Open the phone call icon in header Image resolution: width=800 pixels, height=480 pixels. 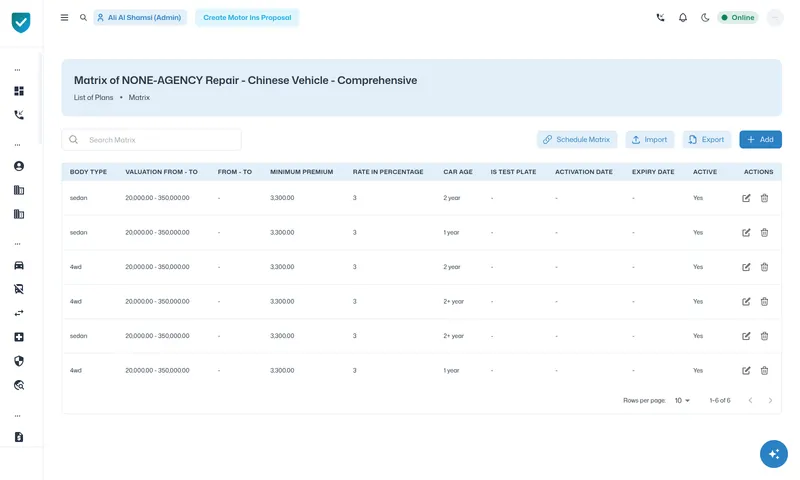[660, 17]
